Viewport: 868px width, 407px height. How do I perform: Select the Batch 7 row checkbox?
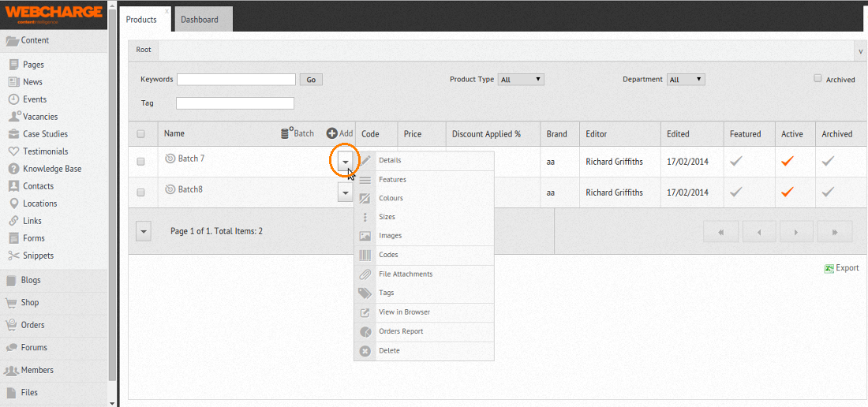click(141, 161)
